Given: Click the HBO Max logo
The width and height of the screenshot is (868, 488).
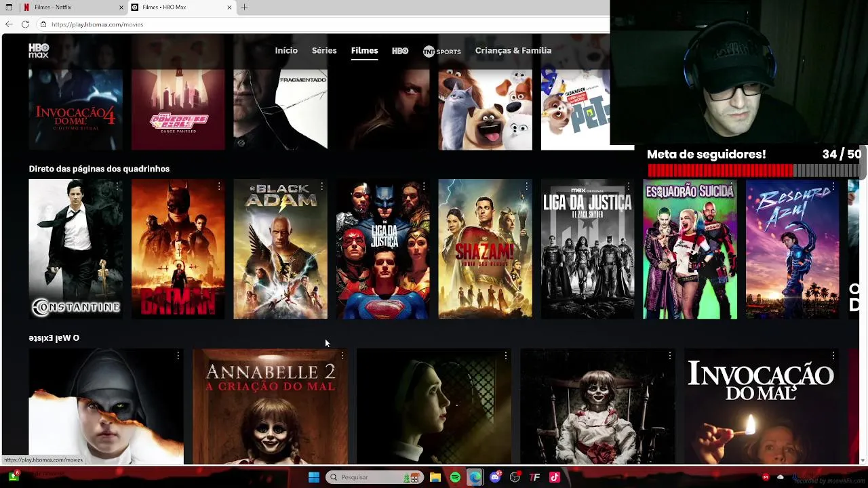Looking at the screenshot, I should [x=39, y=50].
